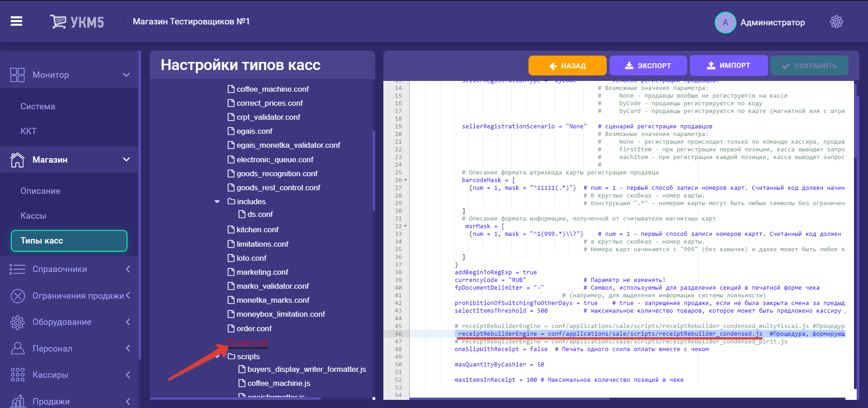Screen dimensions: 868x408
Task: Click file icon next to ds.conf
Action: (242, 214)
